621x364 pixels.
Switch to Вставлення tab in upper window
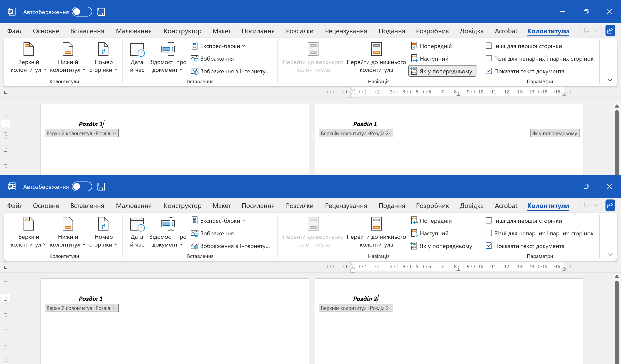click(87, 31)
